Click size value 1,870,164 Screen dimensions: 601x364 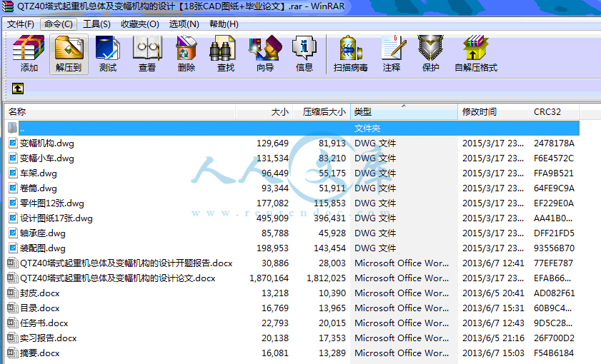269,278
